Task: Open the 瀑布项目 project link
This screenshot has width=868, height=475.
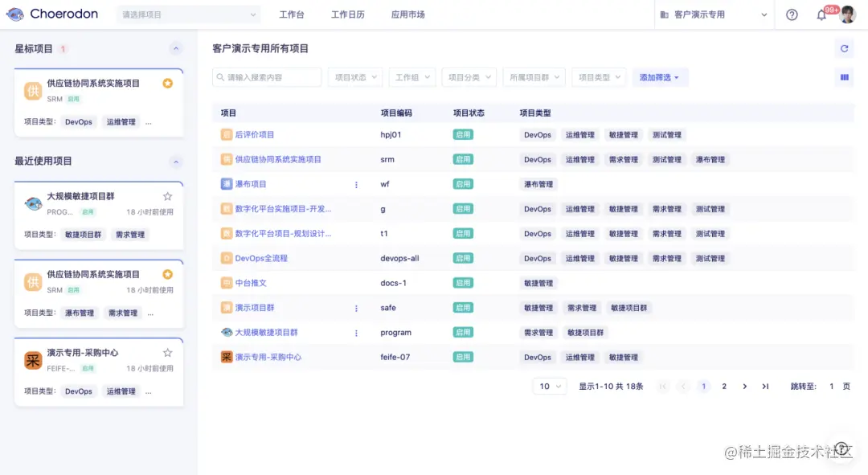Action: pos(251,184)
